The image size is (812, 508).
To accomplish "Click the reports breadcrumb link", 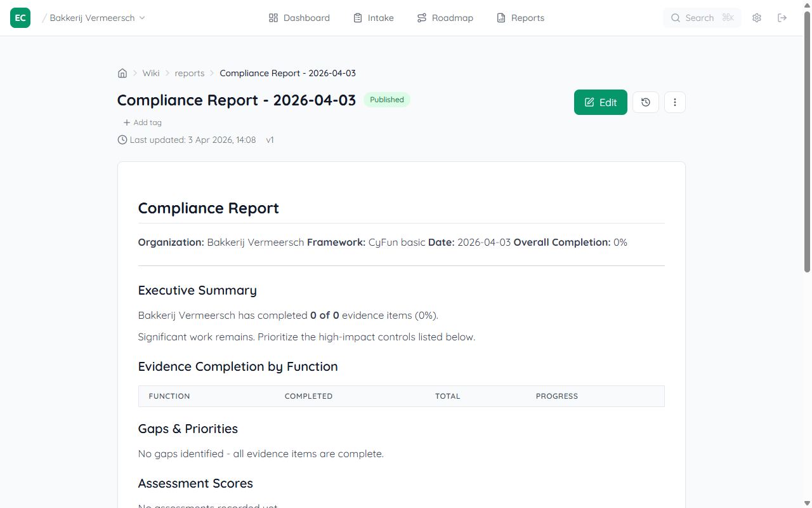I will coord(189,72).
